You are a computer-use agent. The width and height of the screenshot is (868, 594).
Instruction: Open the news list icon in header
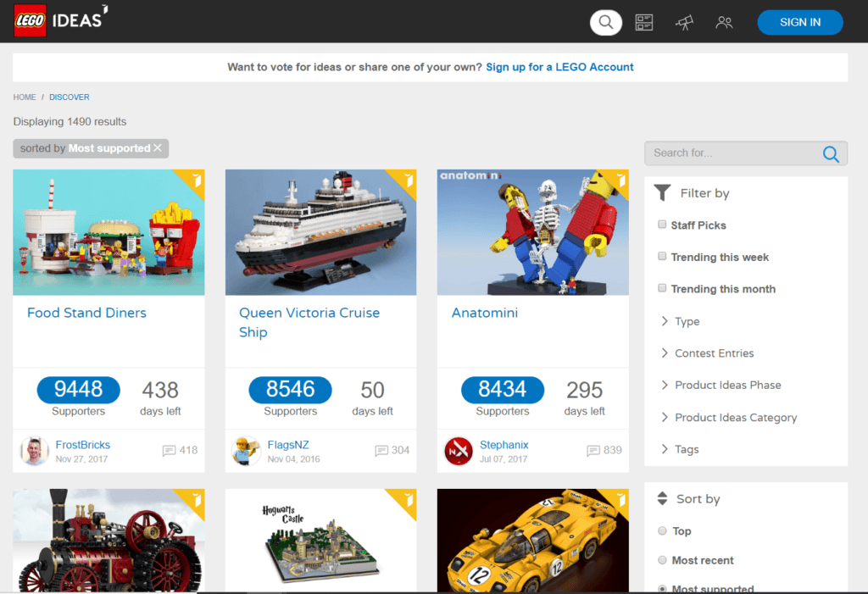[644, 23]
